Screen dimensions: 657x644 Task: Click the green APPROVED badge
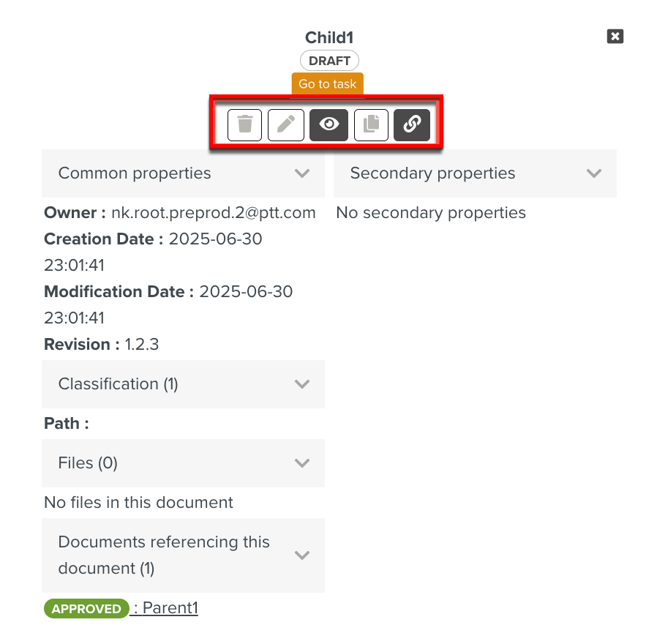click(86, 609)
